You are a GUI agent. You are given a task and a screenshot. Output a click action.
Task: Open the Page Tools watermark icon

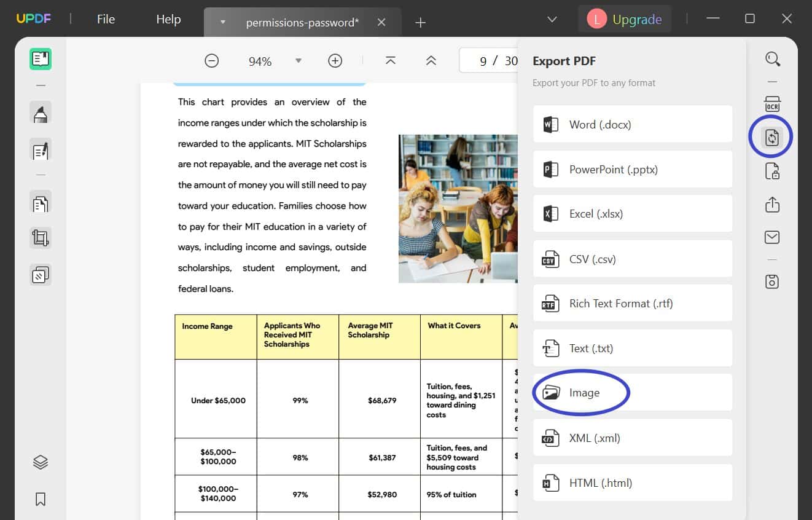pyautogui.click(x=41, y=275)
